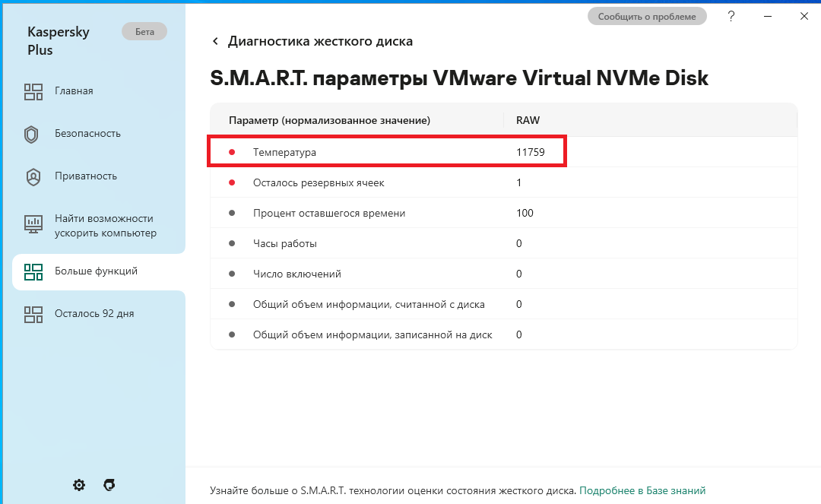
Task: Click the Больше функций grid icon
Action: tap(33, 271)
